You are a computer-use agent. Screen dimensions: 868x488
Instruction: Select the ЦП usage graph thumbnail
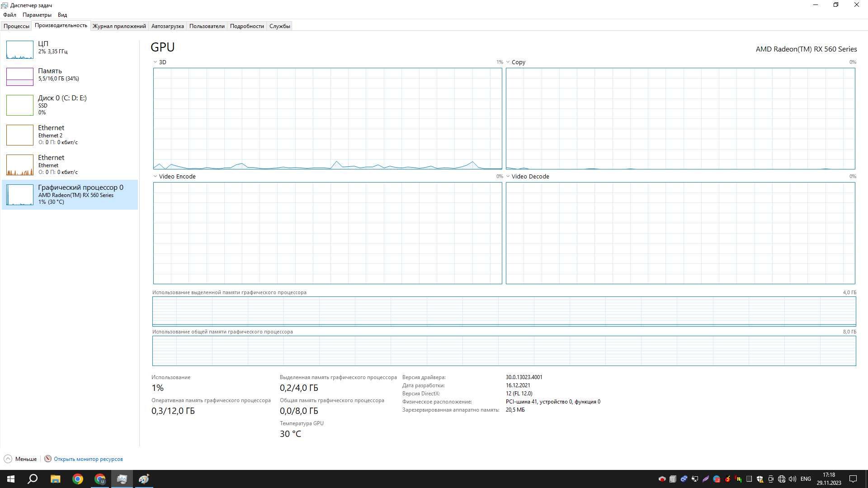coord(20,50)
